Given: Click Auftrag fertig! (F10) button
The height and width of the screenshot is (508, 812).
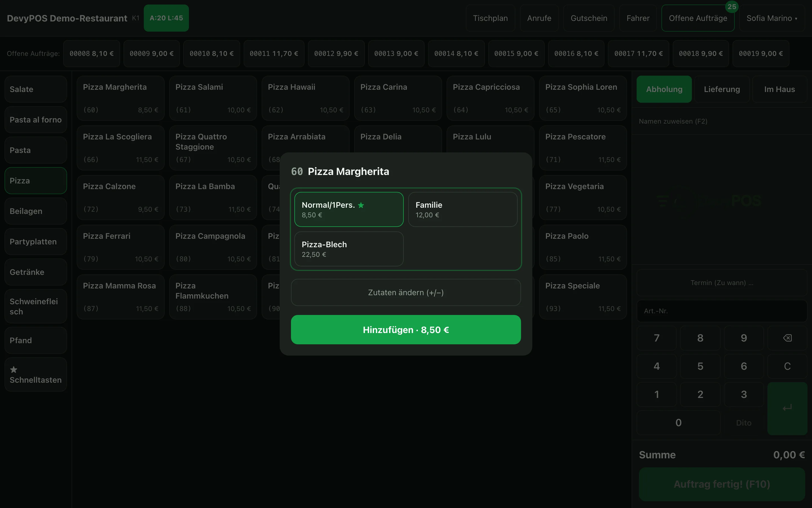Looking at the screenshot, I should click(x=722, y=484).
